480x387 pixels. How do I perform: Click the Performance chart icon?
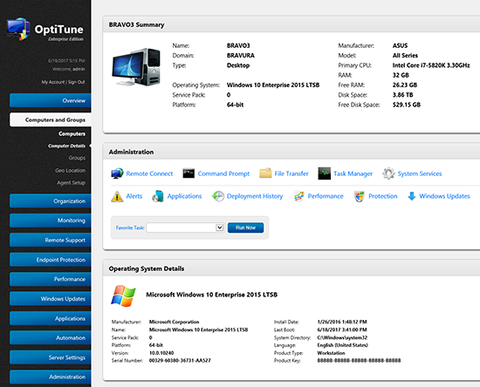click(x=299, y=196)
